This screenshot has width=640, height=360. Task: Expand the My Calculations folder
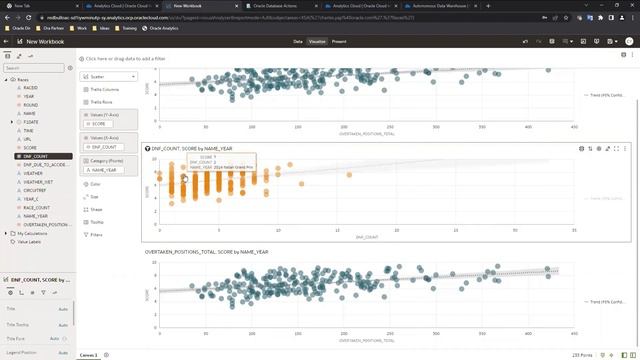coord(6,233)
